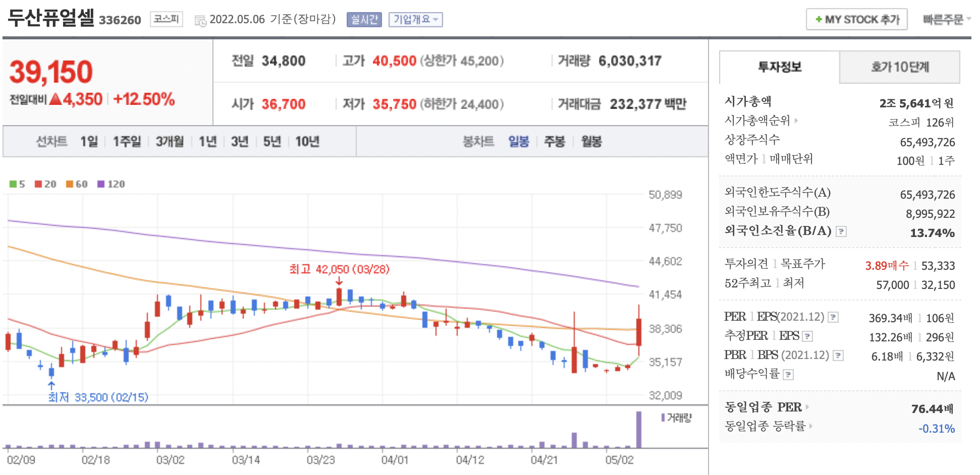The width and height of the screenshot is (980, 475).
Task: Expand 동일업종 PER arrow link
Action: point(807,407)
